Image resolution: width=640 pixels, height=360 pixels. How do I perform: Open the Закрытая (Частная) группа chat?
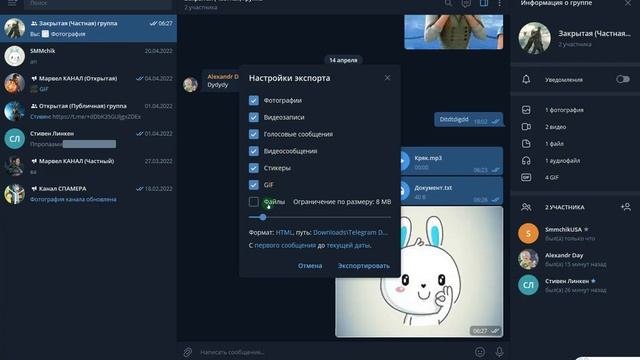click(88, 29)
